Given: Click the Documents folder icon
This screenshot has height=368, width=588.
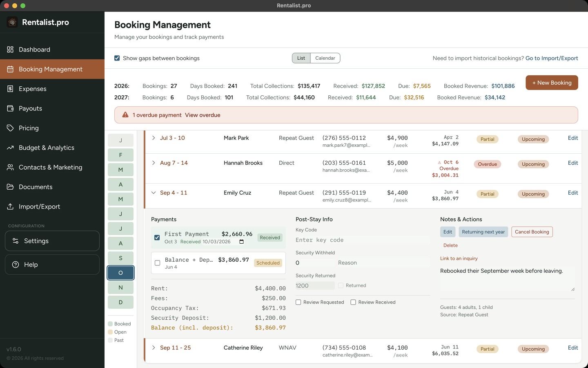Looking at the screenshot, I should pyautogui.click(x=10, y=187).
